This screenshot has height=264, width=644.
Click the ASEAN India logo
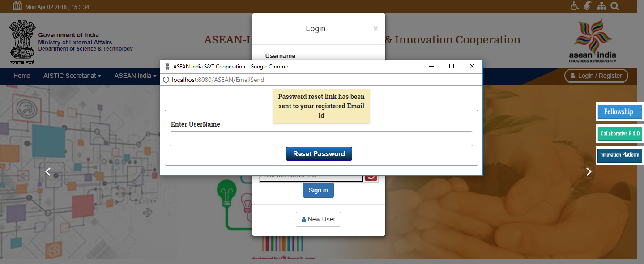pyautogui.click(x=593, y=41)
